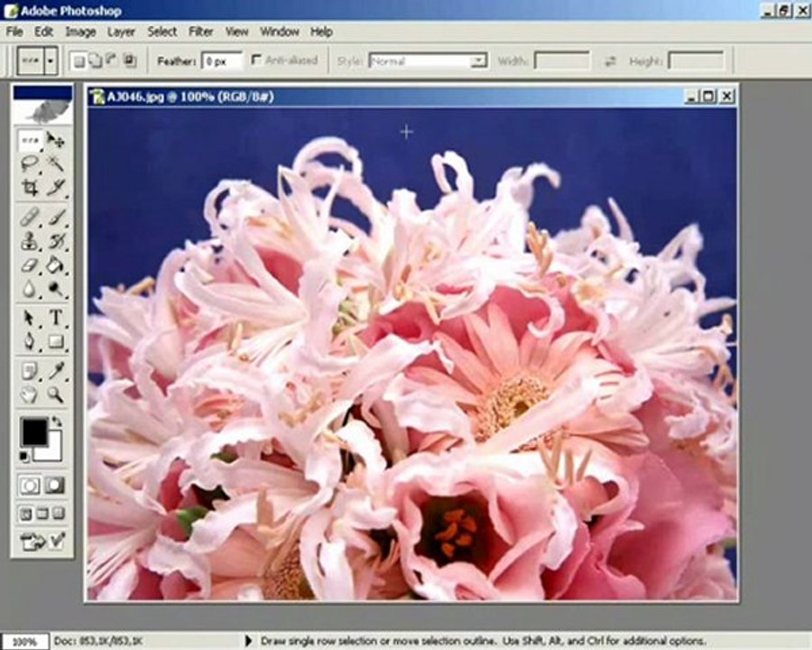The width and height of the screenshot is (812, 650).
Task: Click the swap Width and Height button
Action: point(611,61)
